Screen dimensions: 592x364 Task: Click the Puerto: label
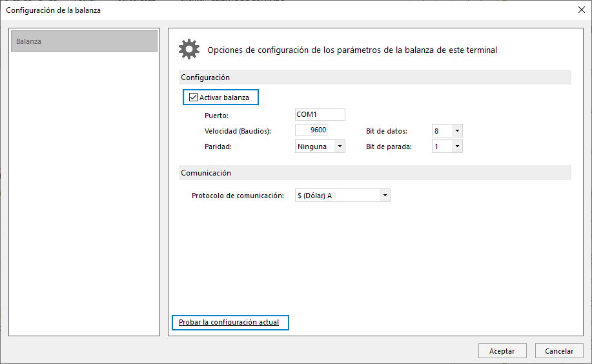(x=216, y=116)
